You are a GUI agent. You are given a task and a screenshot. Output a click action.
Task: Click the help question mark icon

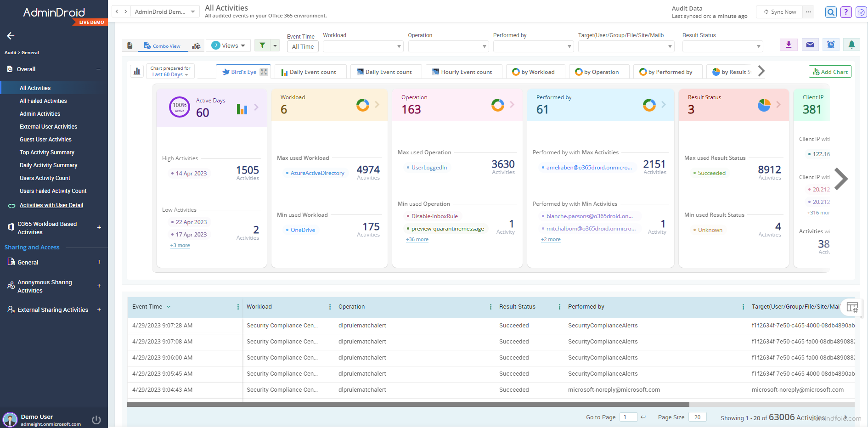coord(845,12)
